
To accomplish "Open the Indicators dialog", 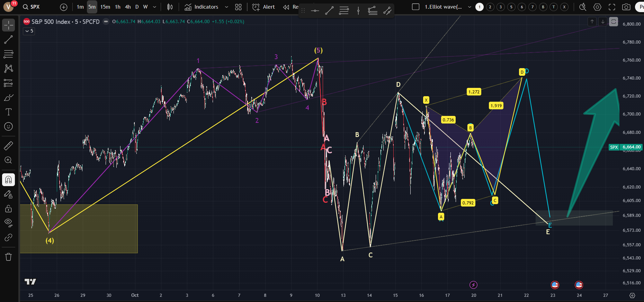I will [x=202, y=7].
